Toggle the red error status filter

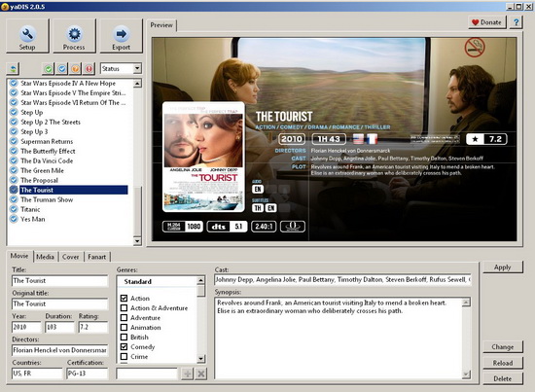[x=89, y=68]
